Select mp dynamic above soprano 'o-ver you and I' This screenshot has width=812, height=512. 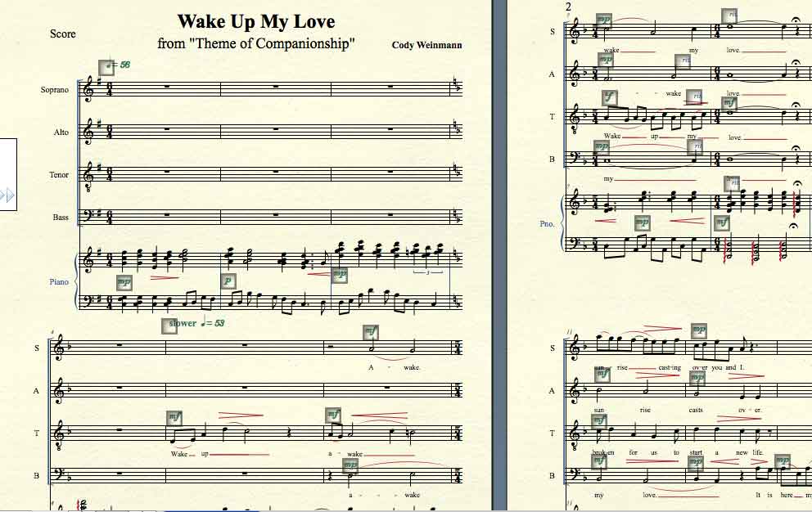[x=699, y=330]
